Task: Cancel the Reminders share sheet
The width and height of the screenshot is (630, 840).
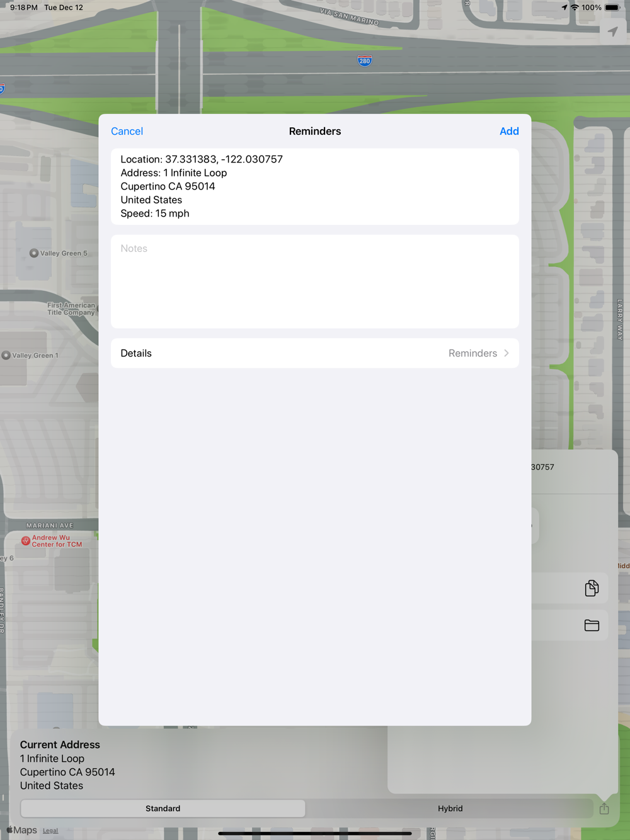Action: [127, 131]
